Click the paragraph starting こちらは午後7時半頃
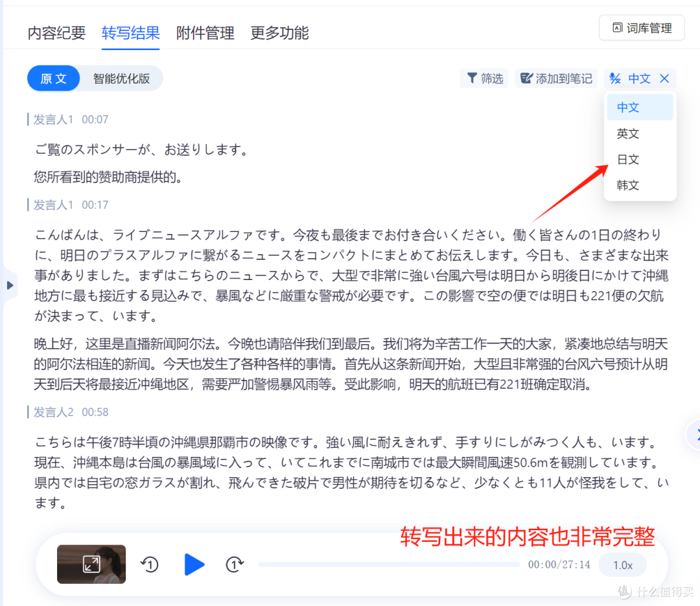The image size is (700, 606). click(351, 472)
